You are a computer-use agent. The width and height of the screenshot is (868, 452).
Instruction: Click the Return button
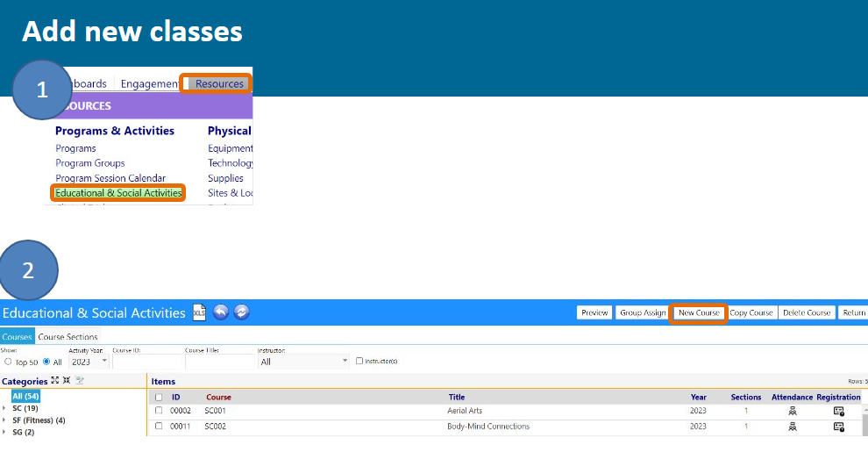(x=853, y=312)
